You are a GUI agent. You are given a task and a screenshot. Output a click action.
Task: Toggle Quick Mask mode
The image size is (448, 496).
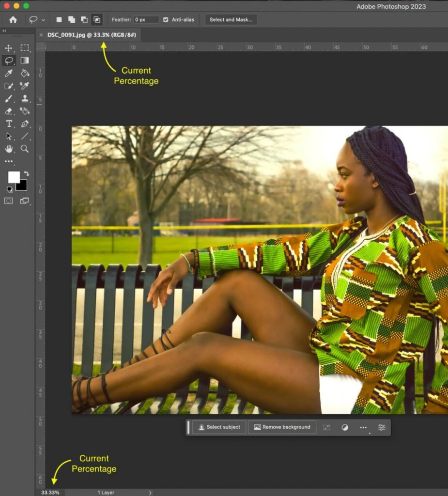click(x=8, y=201)
